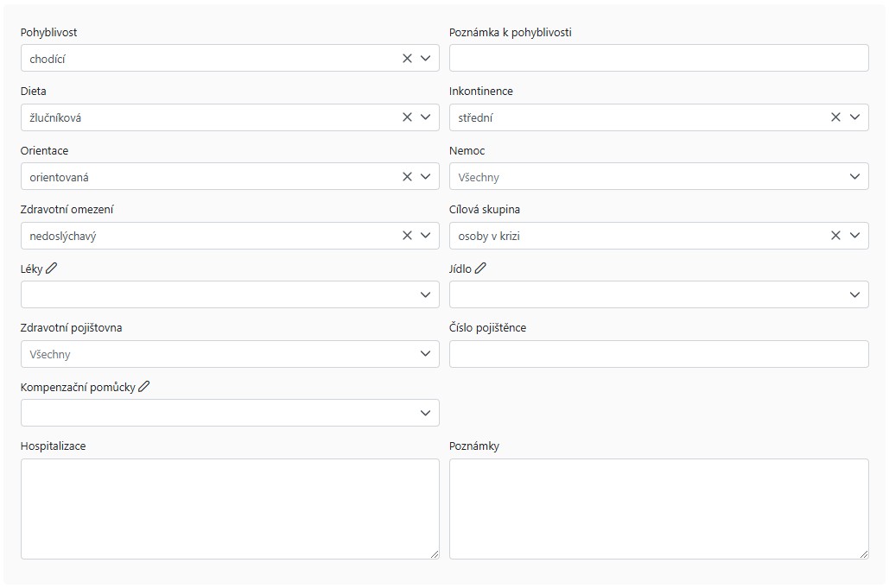The width and height of the screenshot is (889, 588).
Task: Open the Léky dropdown list
Action: (230, 294)
